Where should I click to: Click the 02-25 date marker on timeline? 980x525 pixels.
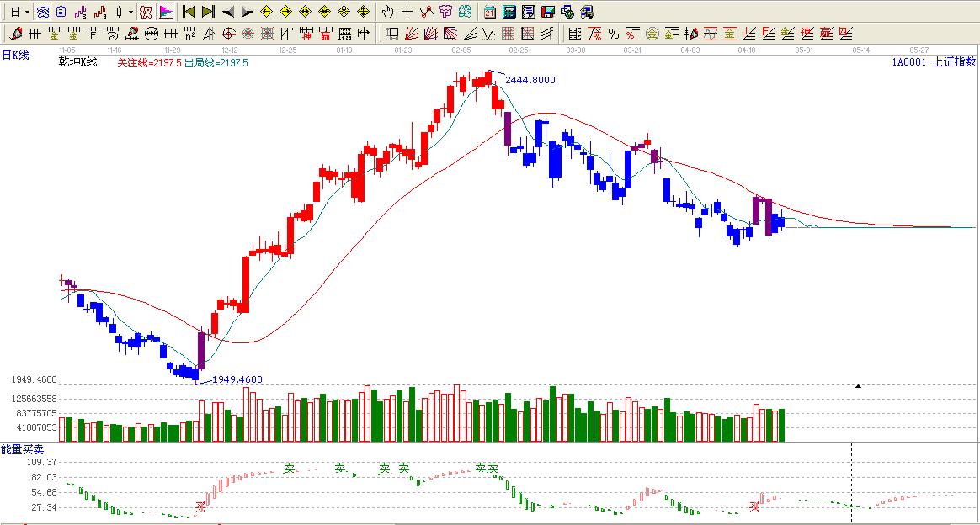pos(518,50)
